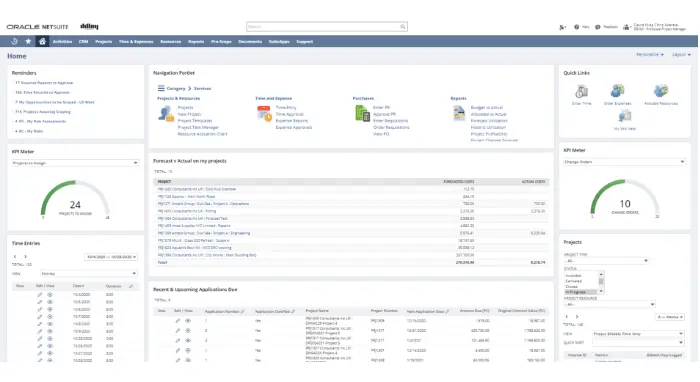Click the Projects & Resources portlet icon
This screenshot has width=700, height=382.
(x=166, y=114)
